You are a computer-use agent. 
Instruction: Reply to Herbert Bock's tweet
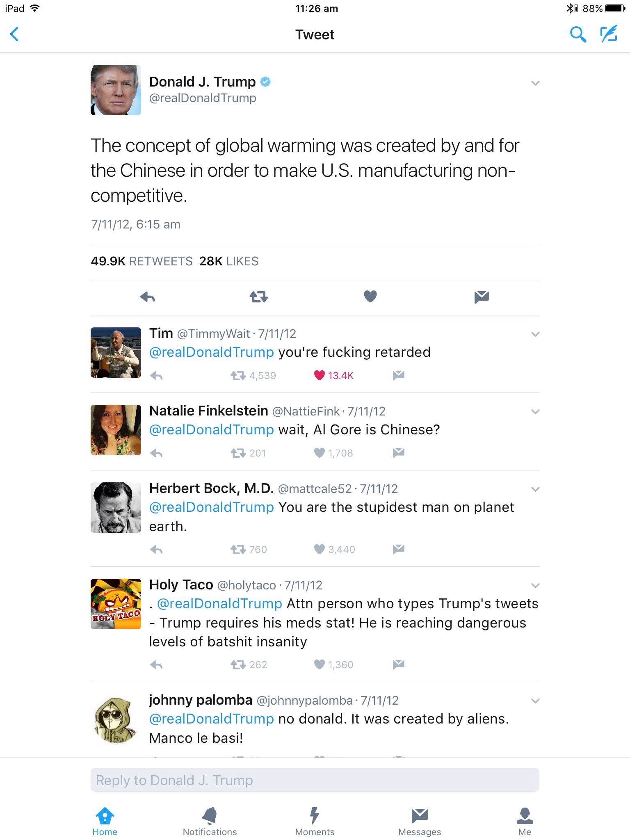(156, 549)
